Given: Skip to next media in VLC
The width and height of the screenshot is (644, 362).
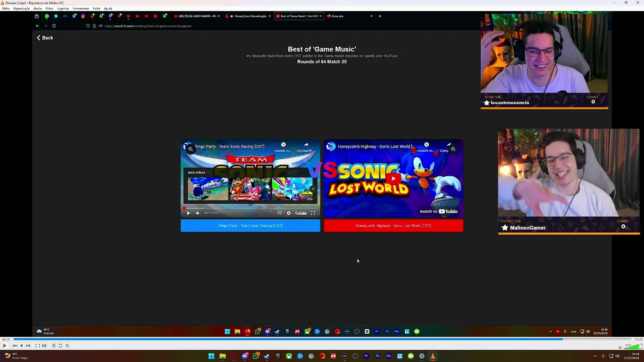Looking at the screenshot, I should [x=28, y=345].
